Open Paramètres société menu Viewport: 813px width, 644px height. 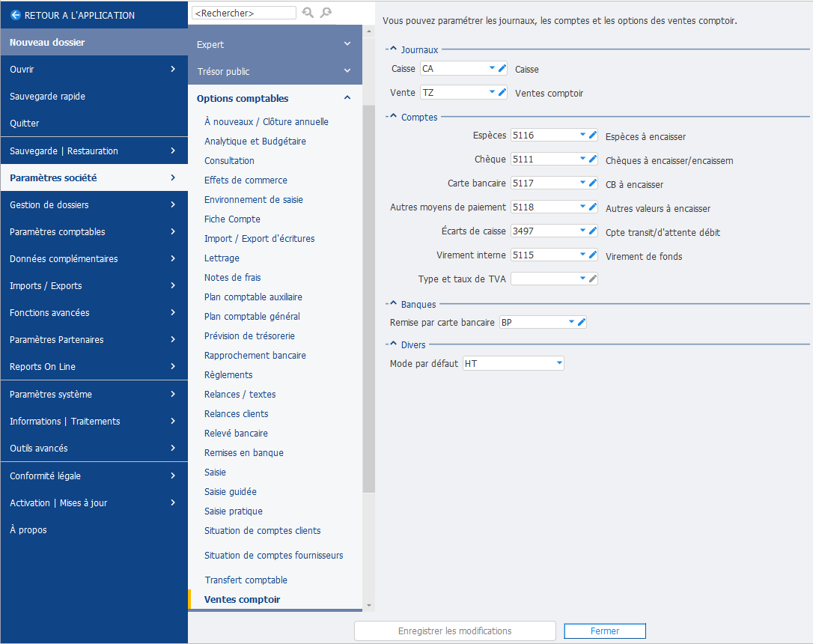(x=94, y=178)
